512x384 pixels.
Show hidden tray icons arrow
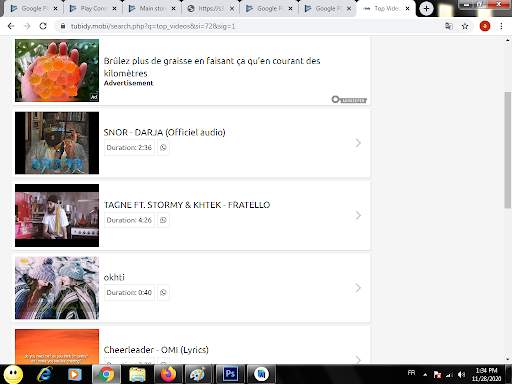[x=425, y=375]
